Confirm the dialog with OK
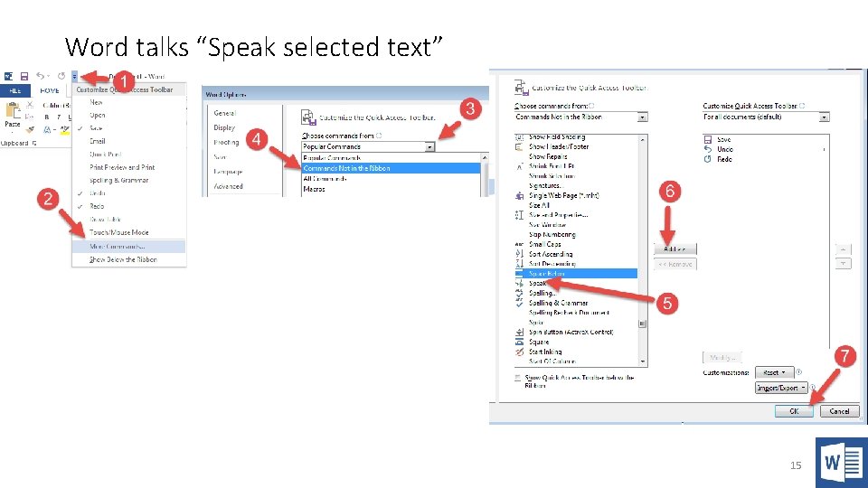This screenshot has height=488, width=868. point(794,411)
